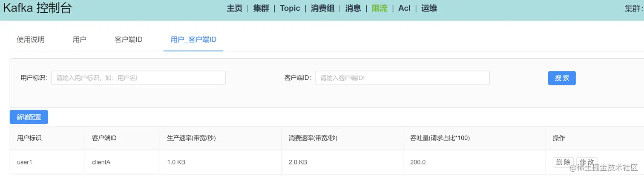Select the 用户_客户端ID tab
This screenshot has height=178, width=644.
click(193, 40)
